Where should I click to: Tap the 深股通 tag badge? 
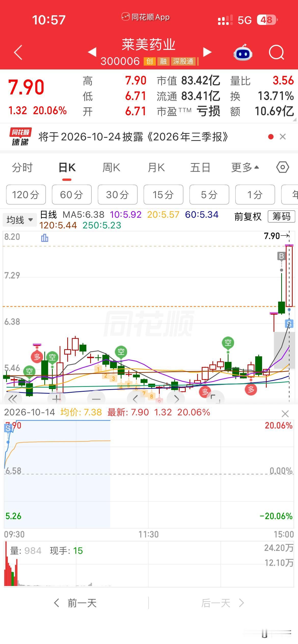coord(183,61)
